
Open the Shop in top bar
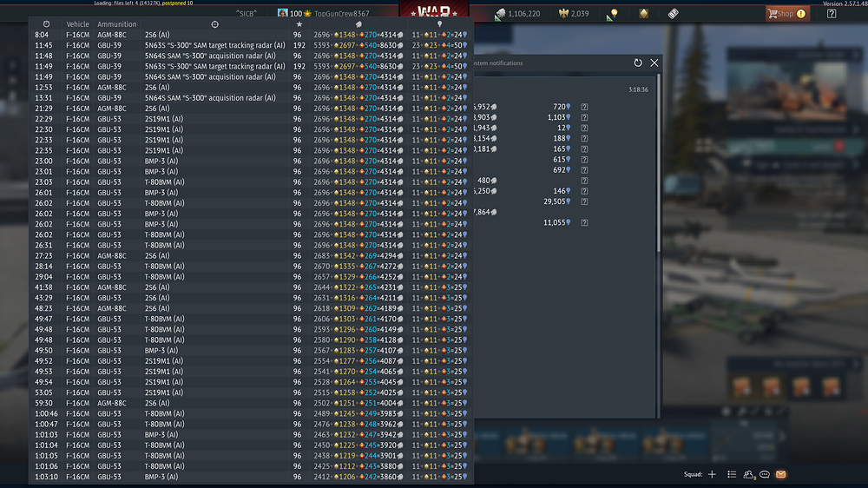pos(788,13)
